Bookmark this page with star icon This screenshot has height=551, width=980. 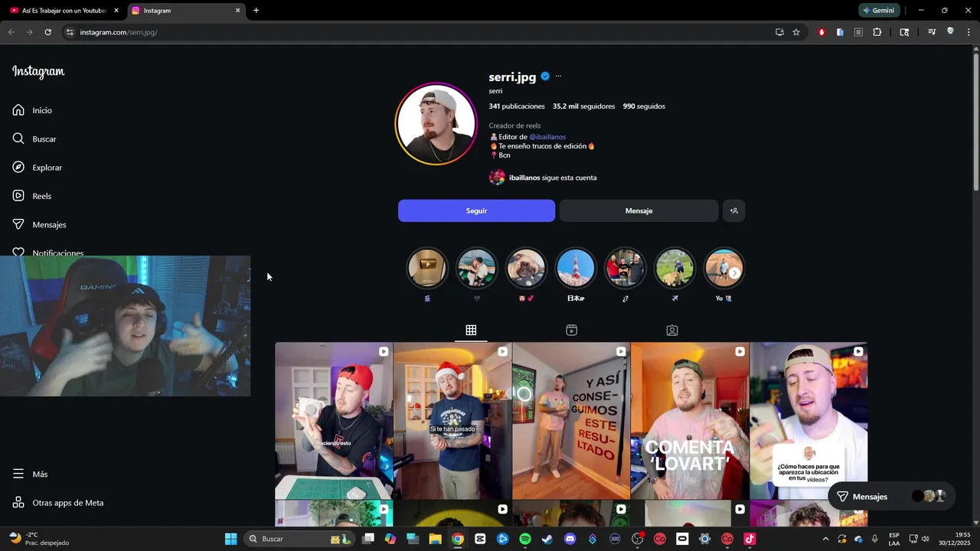coord(796,32)
